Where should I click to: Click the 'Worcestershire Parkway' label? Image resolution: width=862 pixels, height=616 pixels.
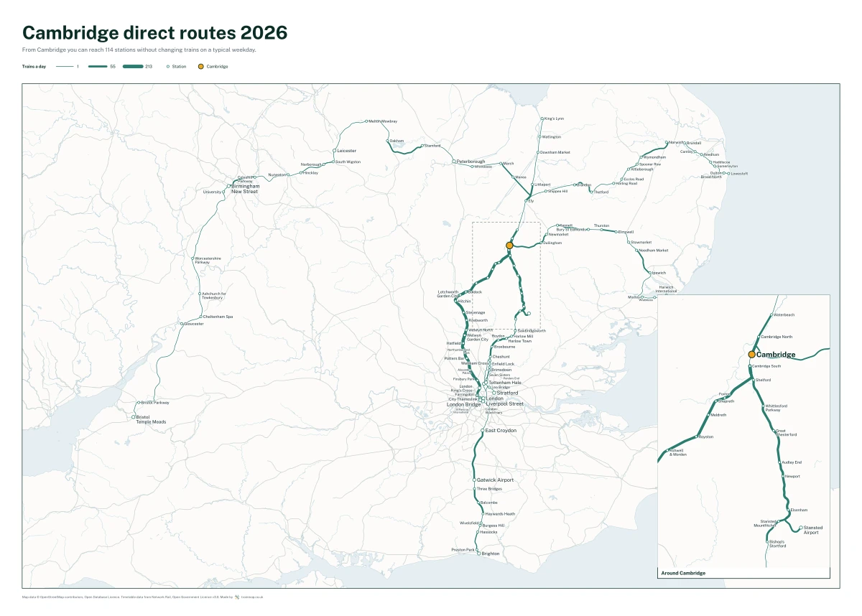[x=208, y=261]
